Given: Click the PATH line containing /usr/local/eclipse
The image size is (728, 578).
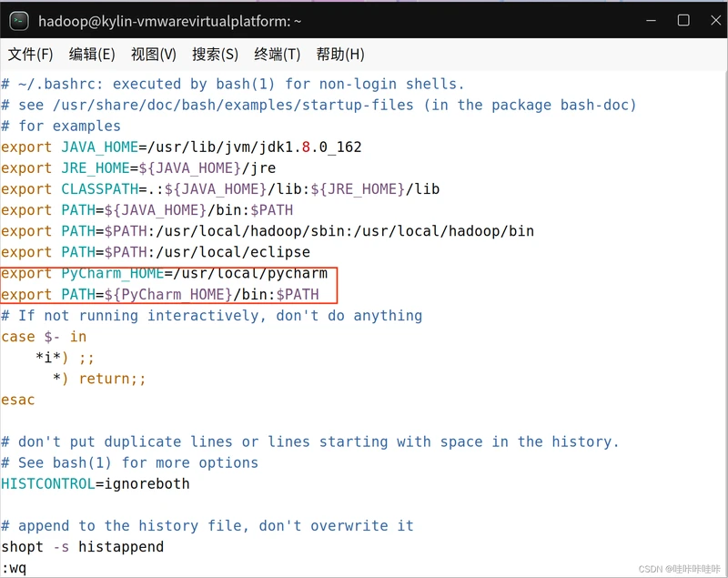Looking at the screenshot, I should click(156, 252).
